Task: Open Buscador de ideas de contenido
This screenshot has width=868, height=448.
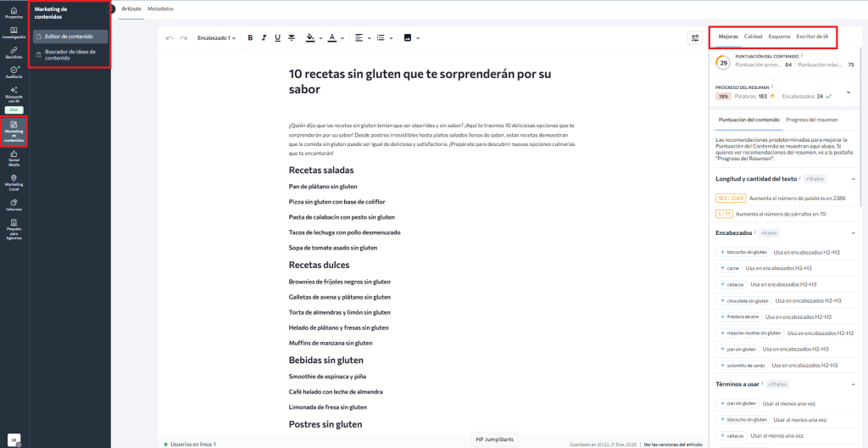Action: pos(70,55)
